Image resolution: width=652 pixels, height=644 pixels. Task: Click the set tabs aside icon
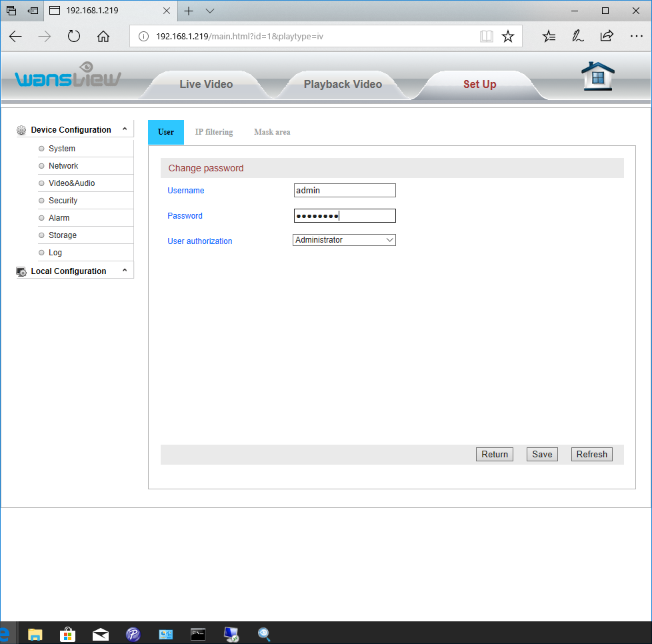pyautogui.click(x=33, y=11)
